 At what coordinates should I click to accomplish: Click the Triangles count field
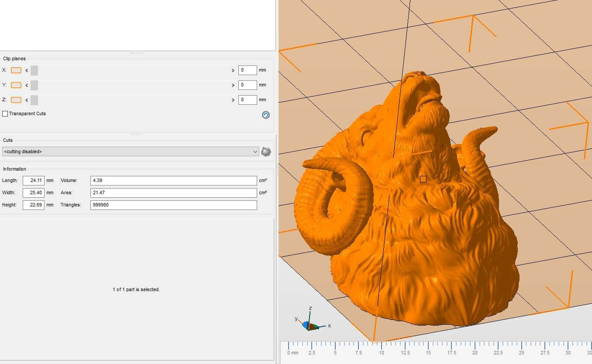[x=173, y=205]
